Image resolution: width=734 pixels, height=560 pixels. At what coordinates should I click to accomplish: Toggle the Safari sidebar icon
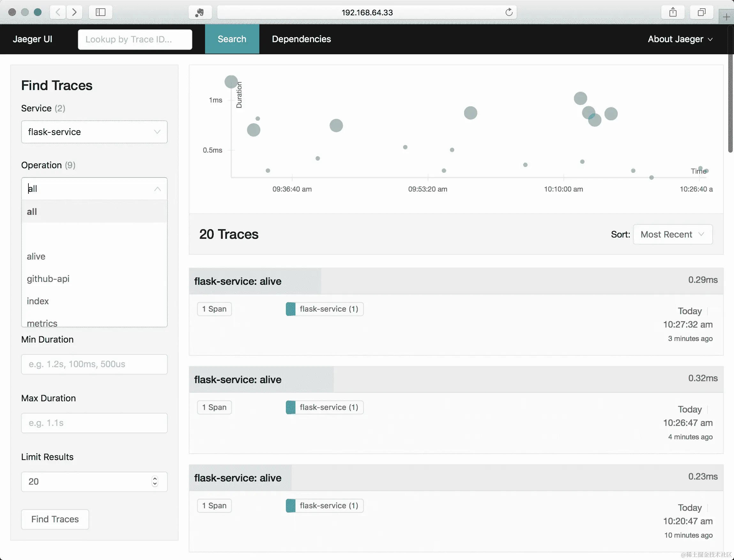click(100, 12)
